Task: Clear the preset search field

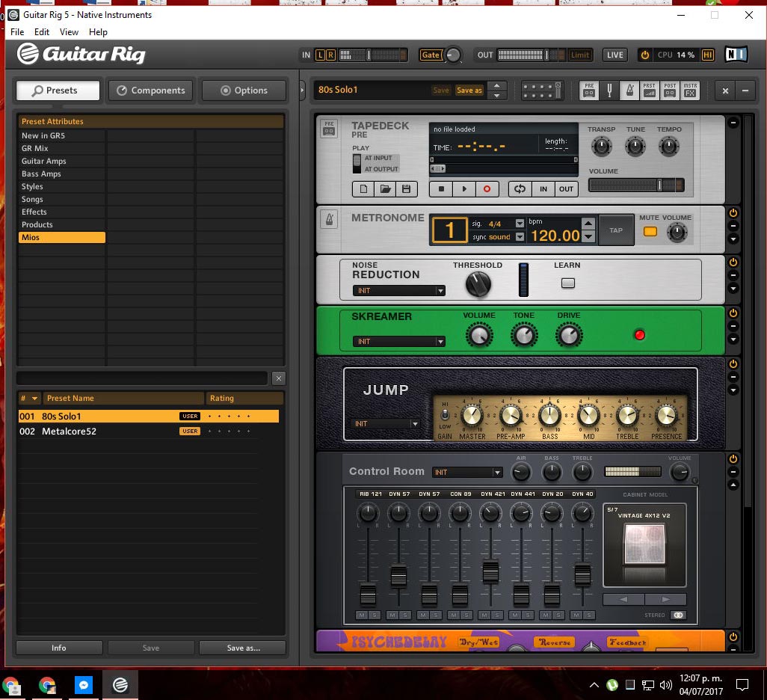Action: pos(278,378)
